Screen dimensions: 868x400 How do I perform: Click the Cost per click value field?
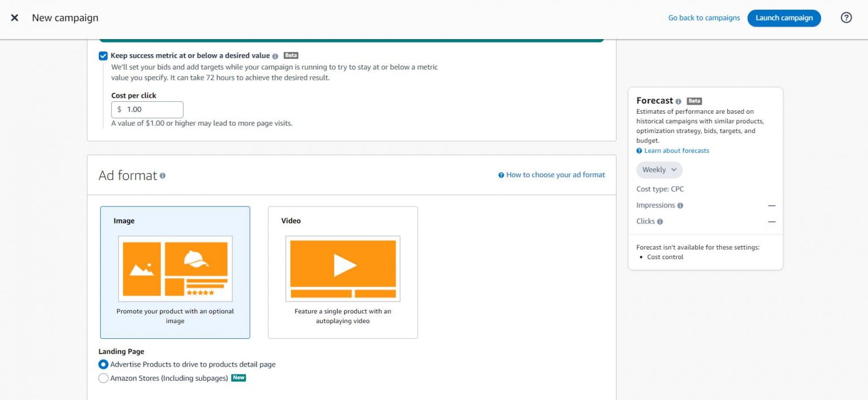pos(147,109)
